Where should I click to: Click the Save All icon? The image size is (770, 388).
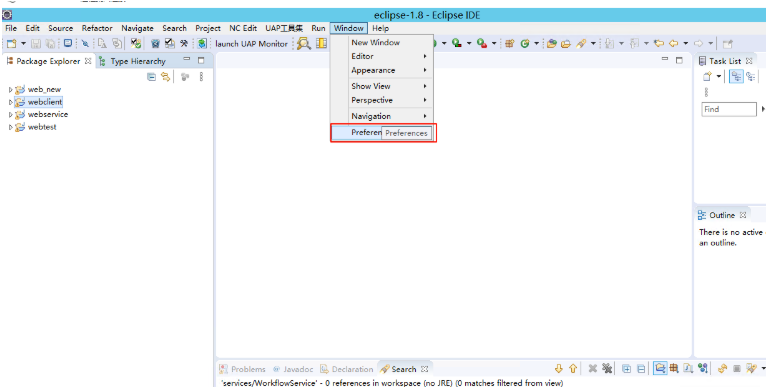[x=50, y=44]
